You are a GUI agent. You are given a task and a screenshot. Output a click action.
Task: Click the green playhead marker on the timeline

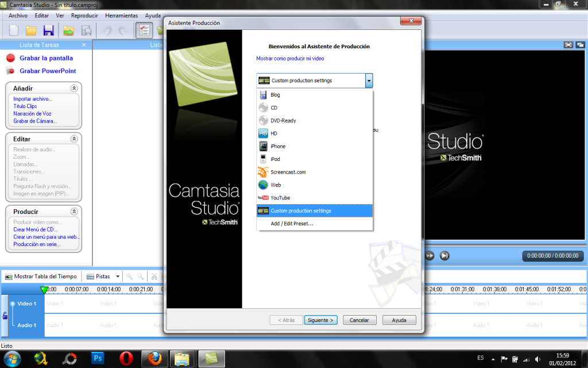pos(44,290)
